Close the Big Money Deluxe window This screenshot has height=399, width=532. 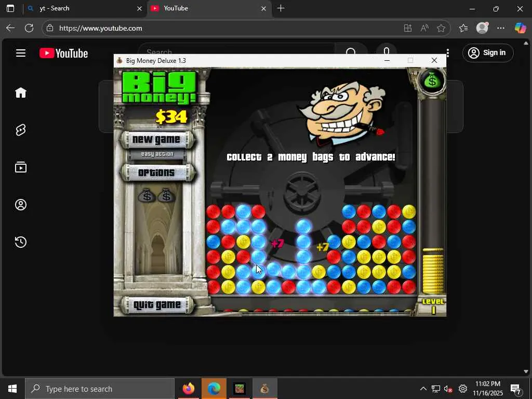pos(434,60)
